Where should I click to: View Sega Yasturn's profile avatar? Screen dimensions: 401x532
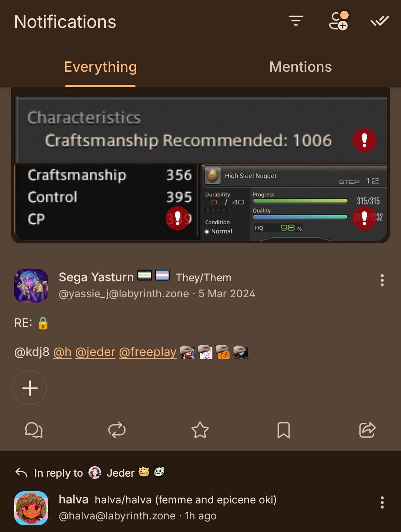click(31, 286)
